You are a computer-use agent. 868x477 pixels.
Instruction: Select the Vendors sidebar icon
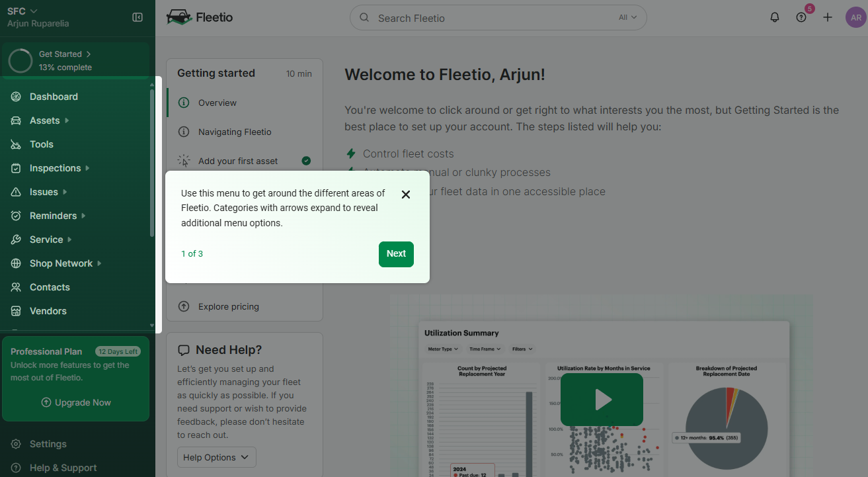[x=15, y=311]
